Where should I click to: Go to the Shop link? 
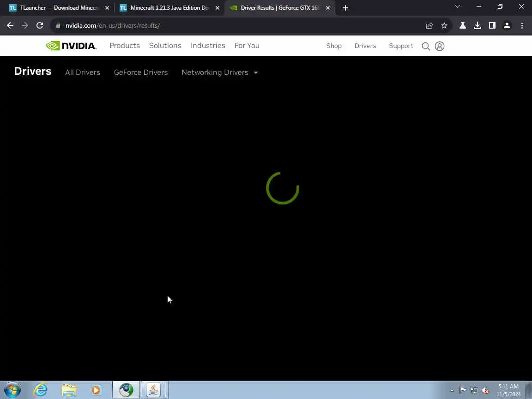click(x=334, y=46)
